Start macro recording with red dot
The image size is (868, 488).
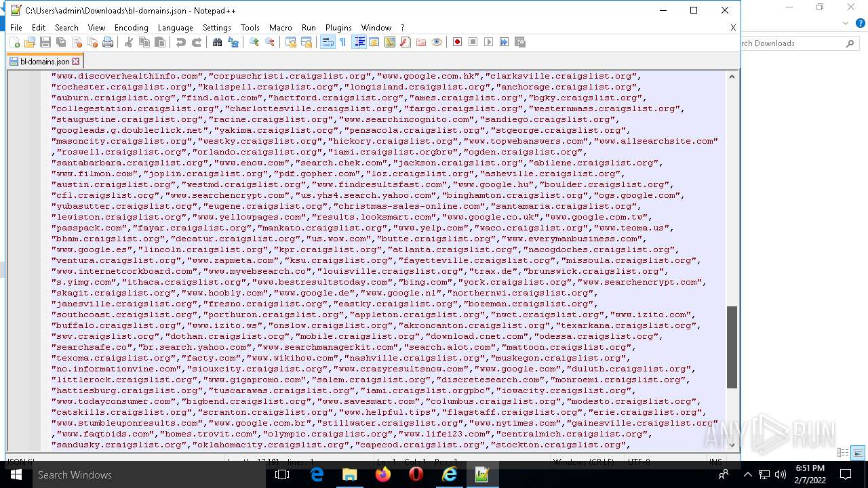(x=458, y=42)
